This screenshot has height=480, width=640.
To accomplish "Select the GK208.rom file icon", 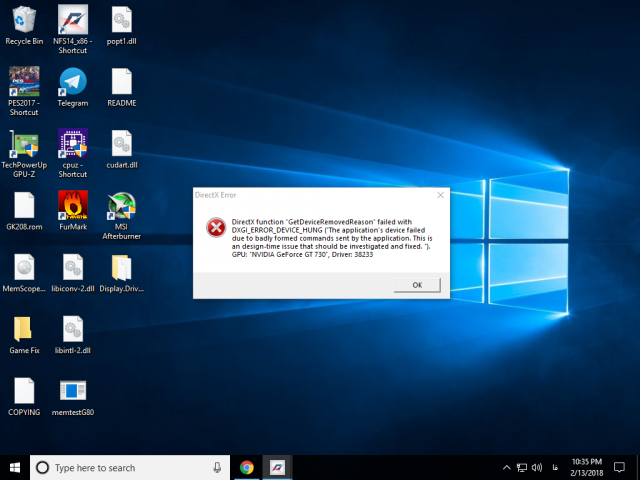I will coord(24,211).
